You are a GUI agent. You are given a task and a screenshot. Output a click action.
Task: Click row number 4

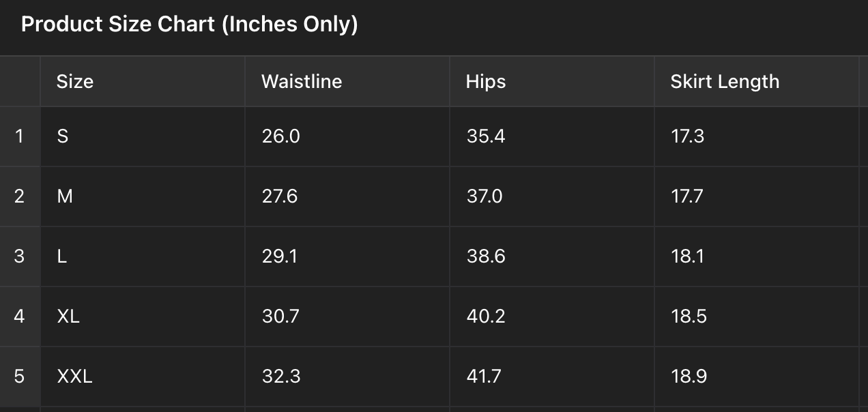click(19, 317)
